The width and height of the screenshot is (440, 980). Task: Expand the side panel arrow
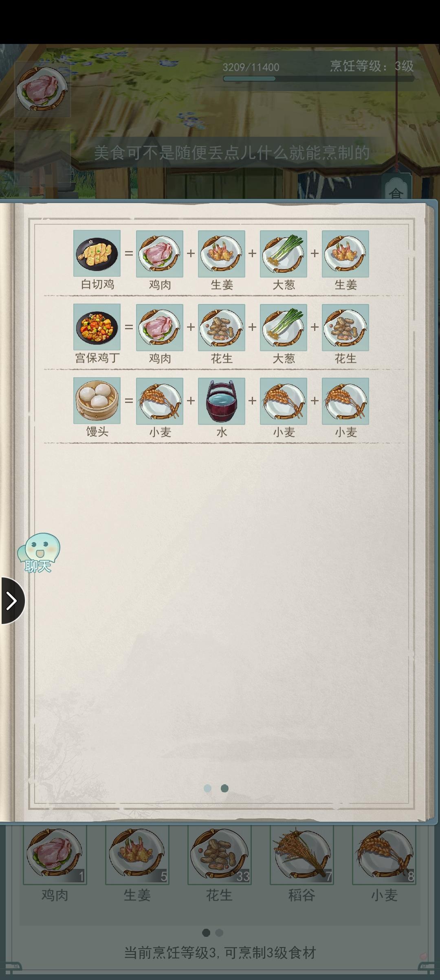12,601
